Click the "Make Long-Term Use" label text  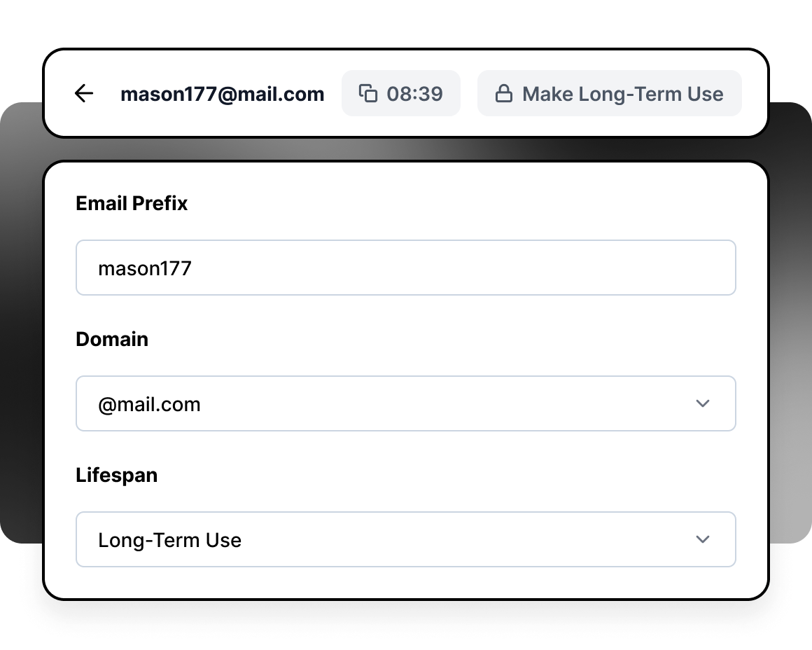[x=622, y=94]
